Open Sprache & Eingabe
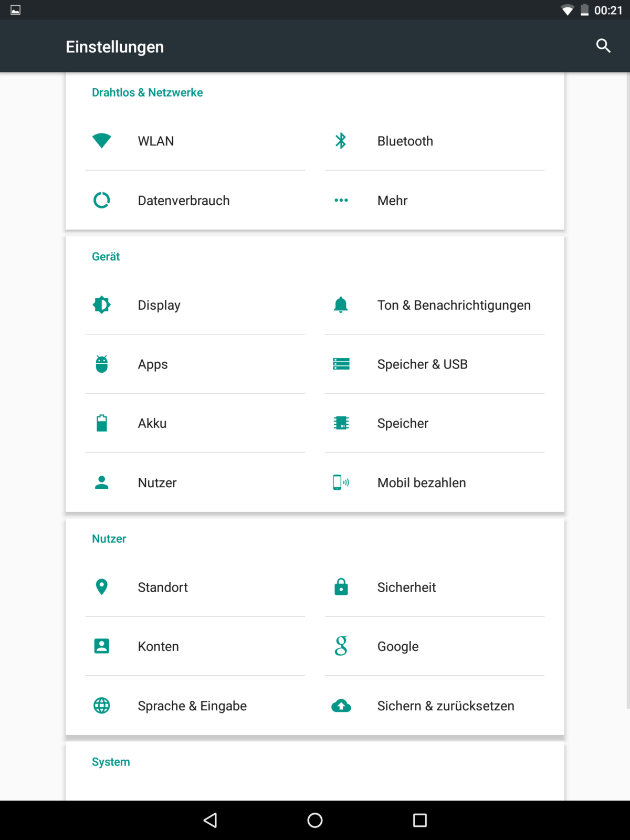630x840 pixels. click(x=192, y=706)
